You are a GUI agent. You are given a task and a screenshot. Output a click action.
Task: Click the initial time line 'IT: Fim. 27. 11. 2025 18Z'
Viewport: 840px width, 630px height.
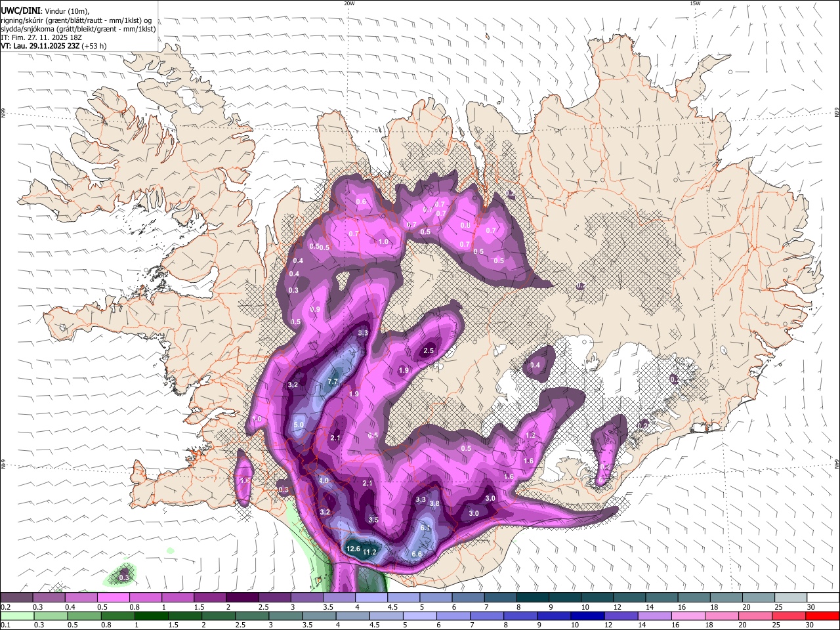[42, 37]
